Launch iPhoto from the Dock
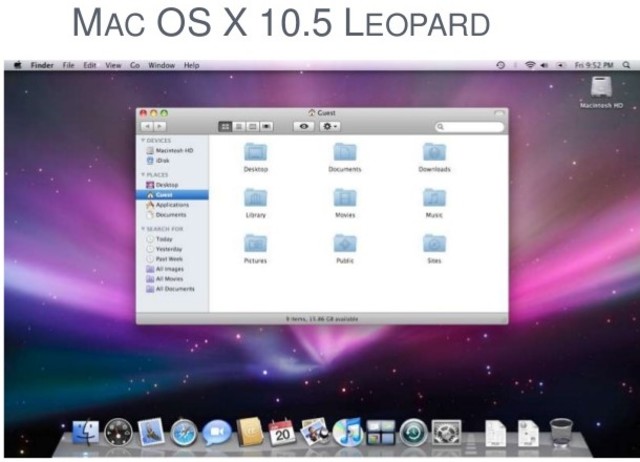Viewport: 640px width, 462px height. 314,432
